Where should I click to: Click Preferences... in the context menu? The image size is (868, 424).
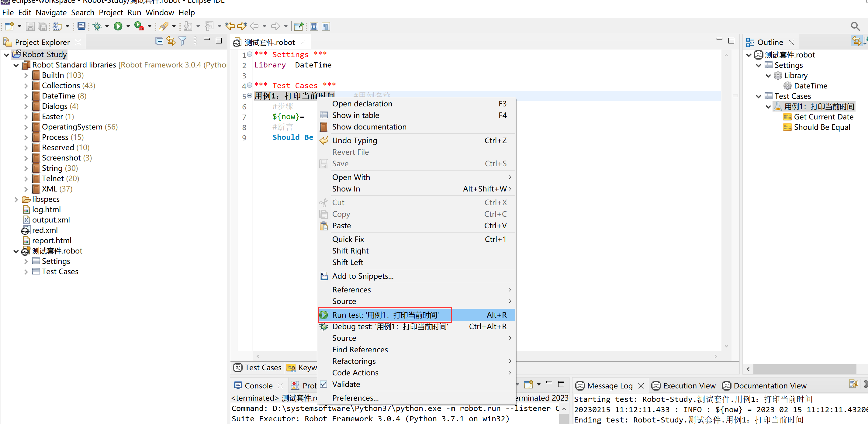coord(355,398)
